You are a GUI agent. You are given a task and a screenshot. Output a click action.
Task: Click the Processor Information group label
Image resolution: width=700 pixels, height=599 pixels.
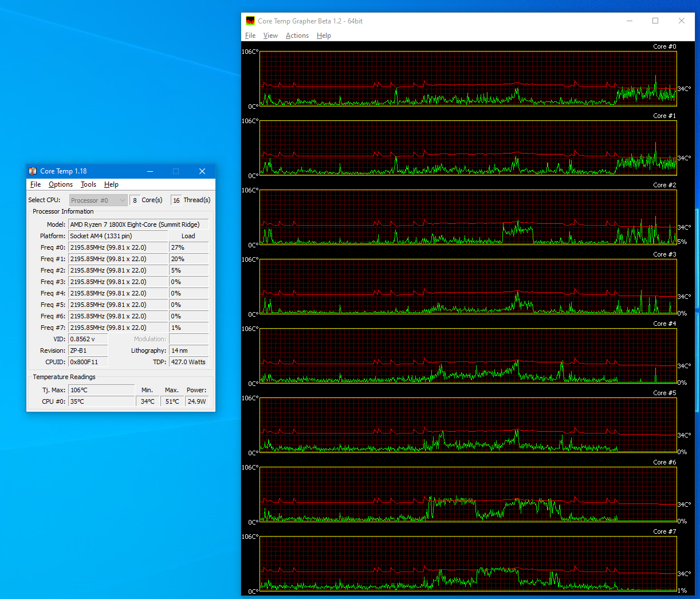pos(63,211)
